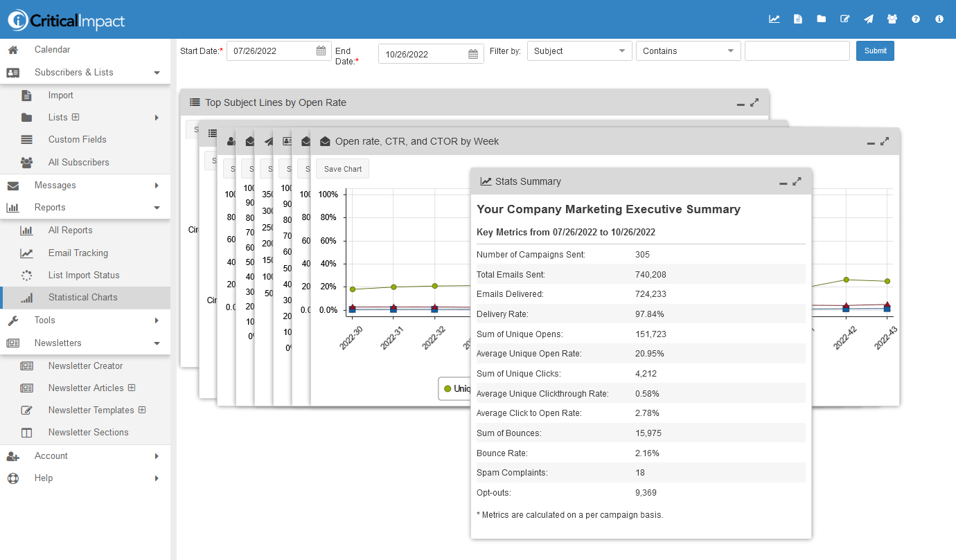Click the filter value text field
Viewport: 956px width, 560px height.
[797, 51]
